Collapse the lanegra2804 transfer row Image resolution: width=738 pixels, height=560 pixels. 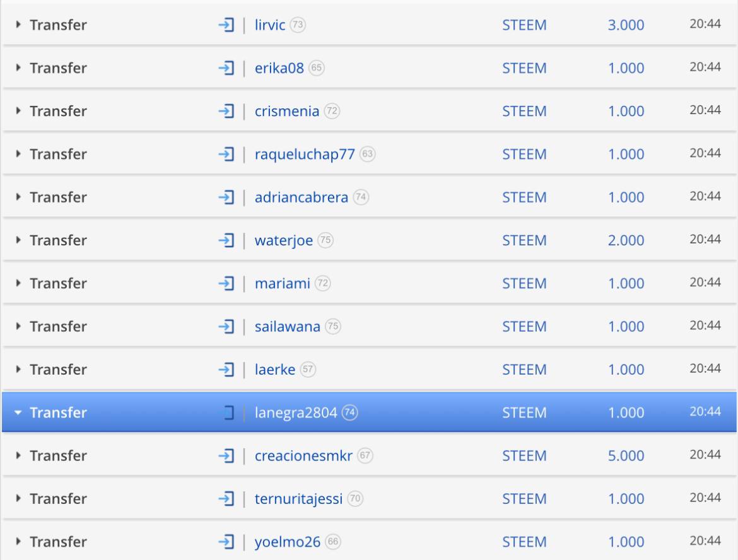[x=18, y=412]
